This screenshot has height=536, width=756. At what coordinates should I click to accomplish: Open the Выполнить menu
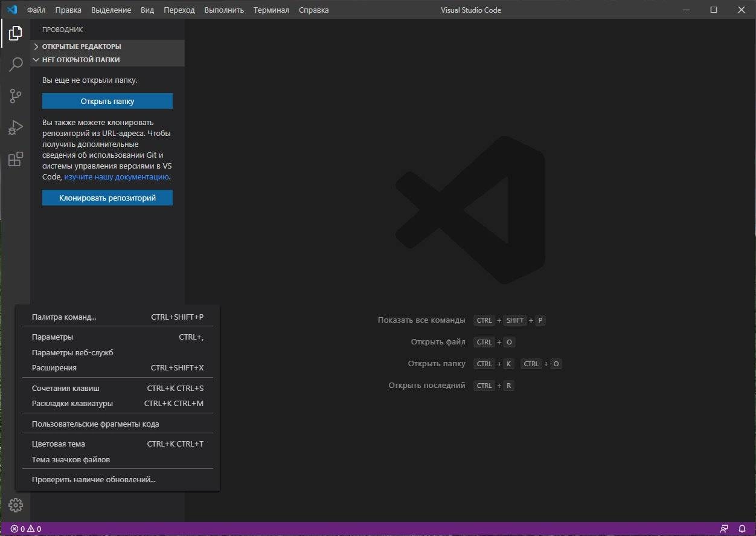pos(224,10)
